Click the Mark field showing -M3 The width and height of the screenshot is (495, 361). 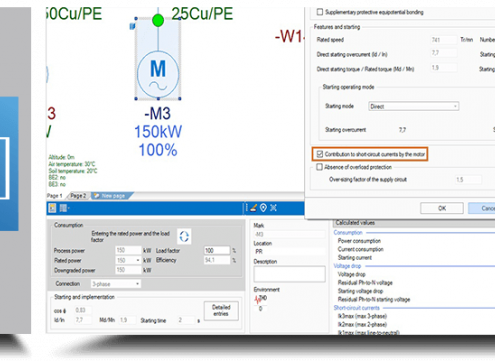289,234
